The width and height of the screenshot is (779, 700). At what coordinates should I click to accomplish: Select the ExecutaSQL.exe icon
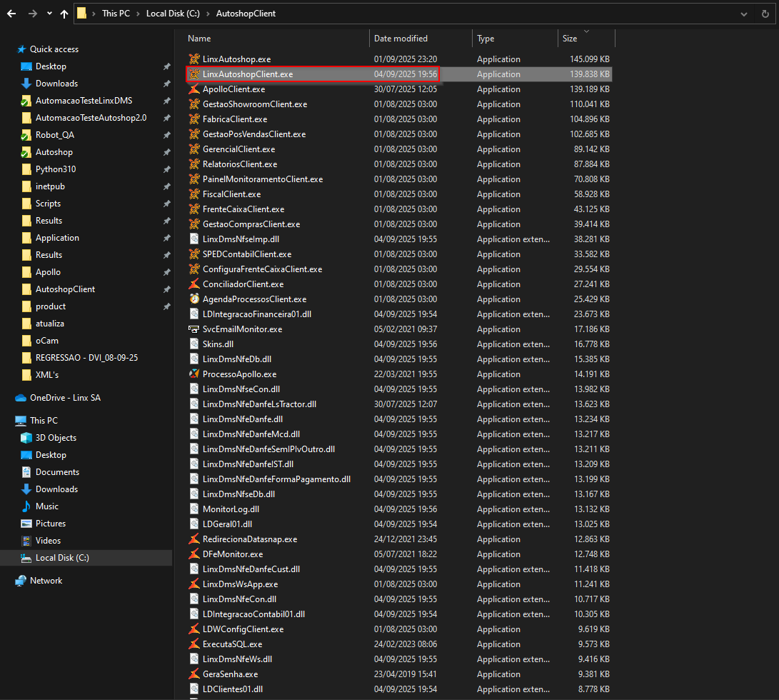pos(194,644)
